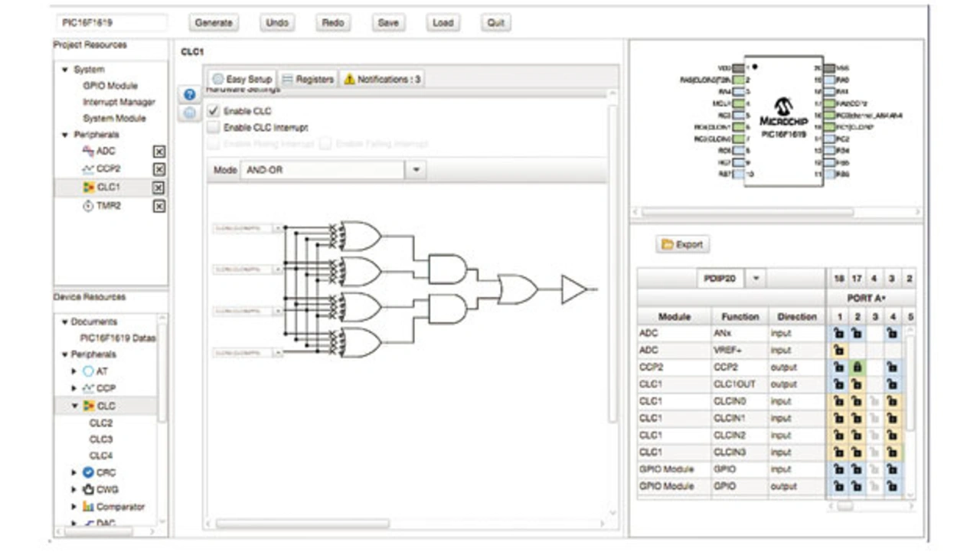This screenshot has width=980, height=552.
Task: Collapse Peripherals in Project Resources
Action: (x=65, y=135)
